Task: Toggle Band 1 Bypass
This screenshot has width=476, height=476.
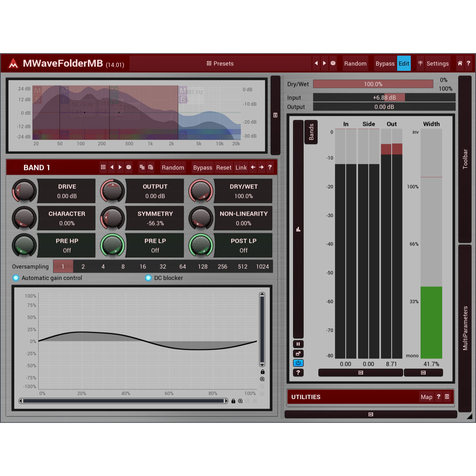Action: click(203, 168)
